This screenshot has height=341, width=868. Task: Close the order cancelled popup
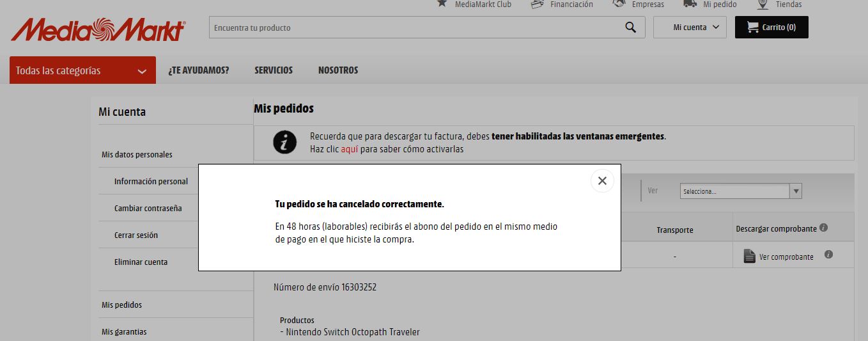(x=602, y=181)
